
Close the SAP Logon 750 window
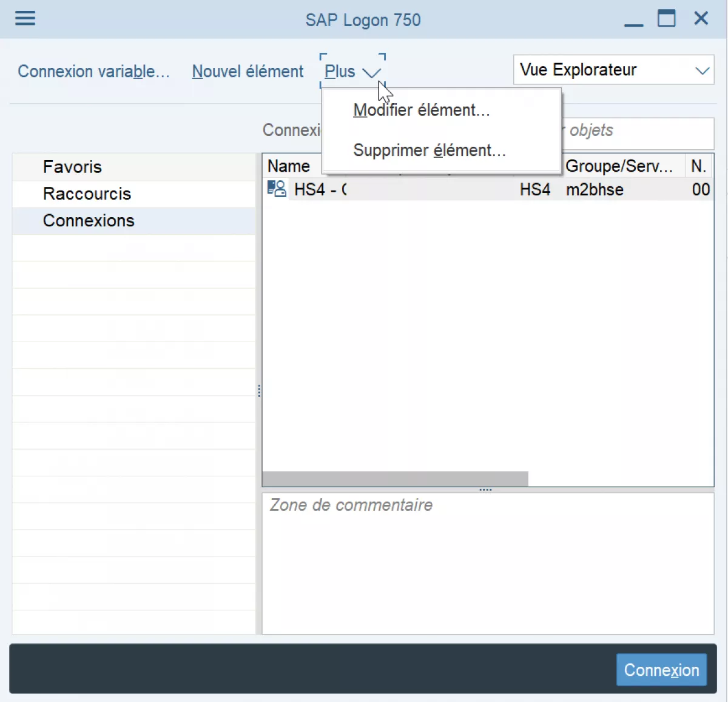[701, 18]
